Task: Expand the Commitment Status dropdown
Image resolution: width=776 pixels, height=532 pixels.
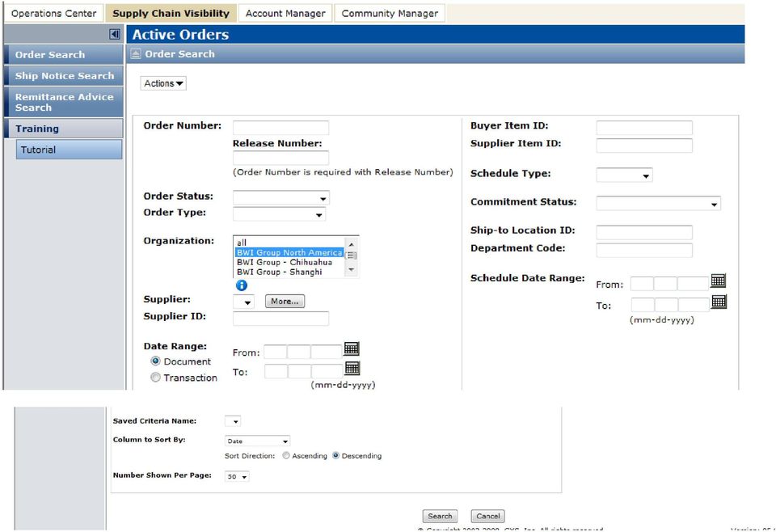Action: [658, 204]
